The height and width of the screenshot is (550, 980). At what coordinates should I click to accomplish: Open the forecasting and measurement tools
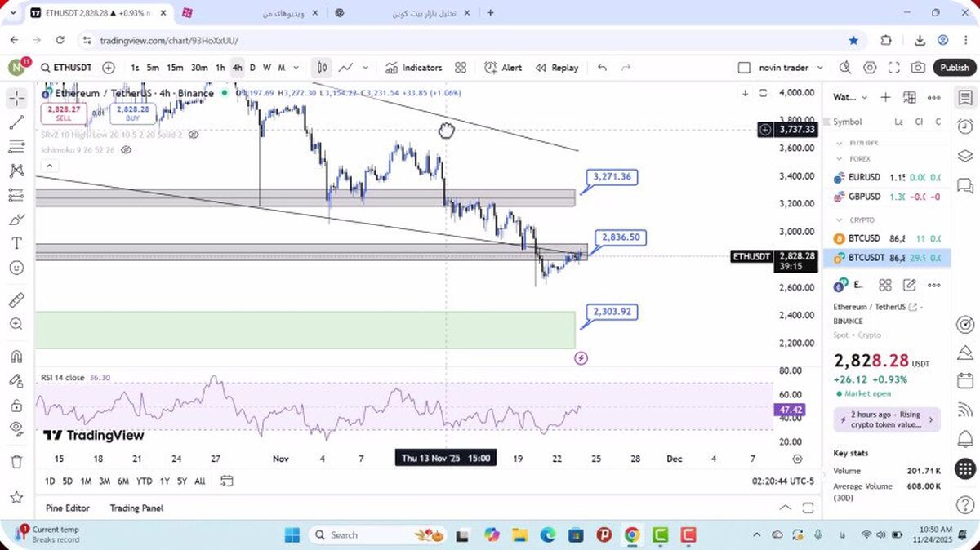tap(16, 195)
